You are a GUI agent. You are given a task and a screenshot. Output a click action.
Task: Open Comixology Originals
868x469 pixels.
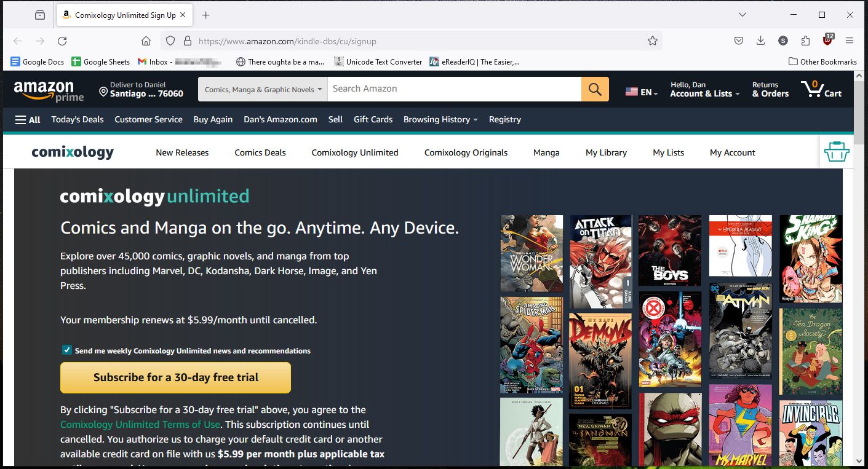466,152
